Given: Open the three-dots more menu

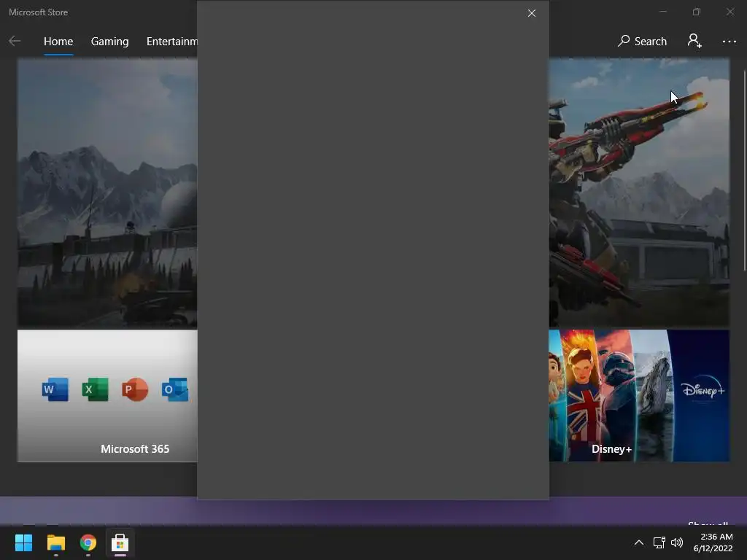Looking at the screenshot, I should click(729, 42).
